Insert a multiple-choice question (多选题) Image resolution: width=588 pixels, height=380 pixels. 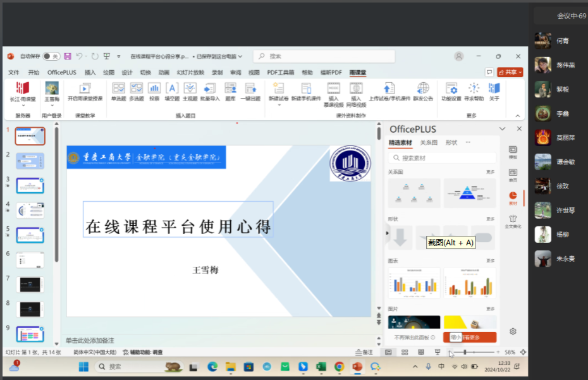[x=137, y=91]
